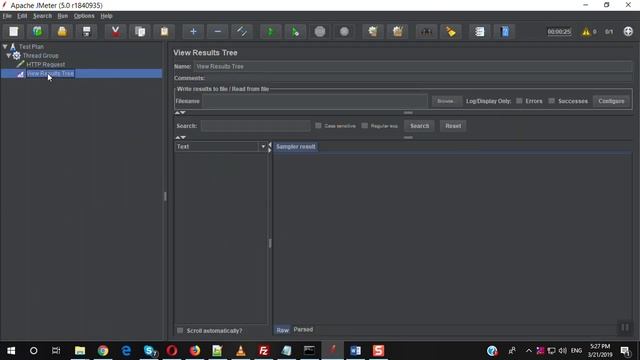The height and width of the screenshot is (360, 640).
Task: Click the remote globe icon at toolbar end
Action: click(x=628, y=31)
